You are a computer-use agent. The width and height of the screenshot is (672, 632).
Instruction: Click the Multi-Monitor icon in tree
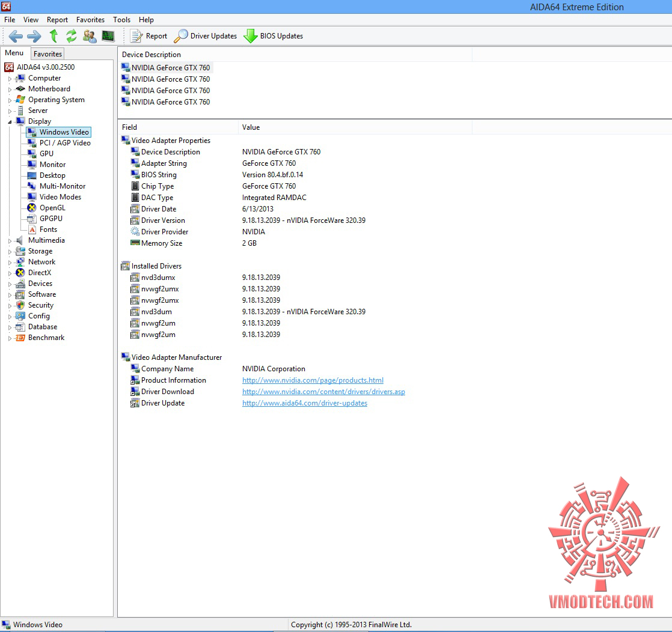pyautogui.click(x=32, y=186)
